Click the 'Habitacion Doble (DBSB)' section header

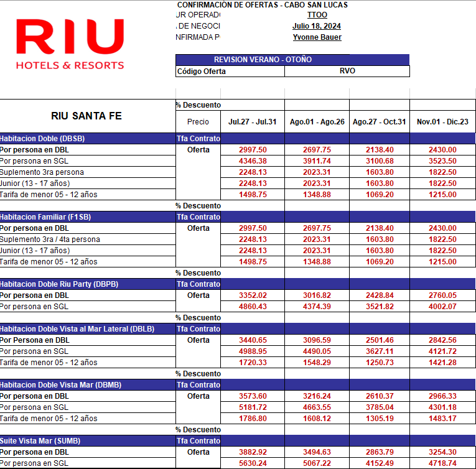(88, 139)
